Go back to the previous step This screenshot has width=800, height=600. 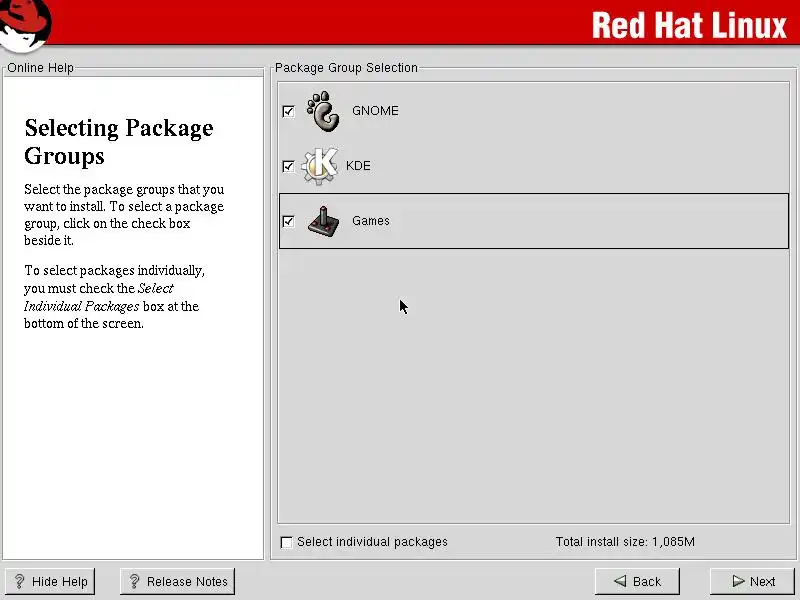(x=637, y=581)
